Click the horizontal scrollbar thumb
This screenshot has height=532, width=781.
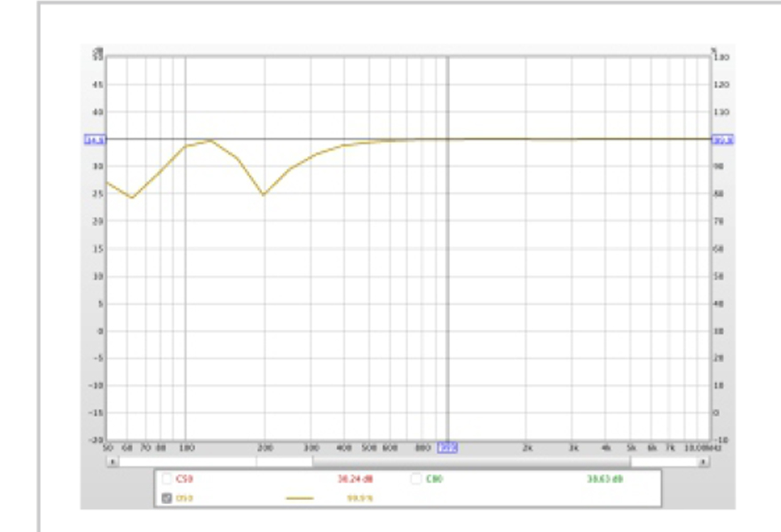[x=470, y=461]
